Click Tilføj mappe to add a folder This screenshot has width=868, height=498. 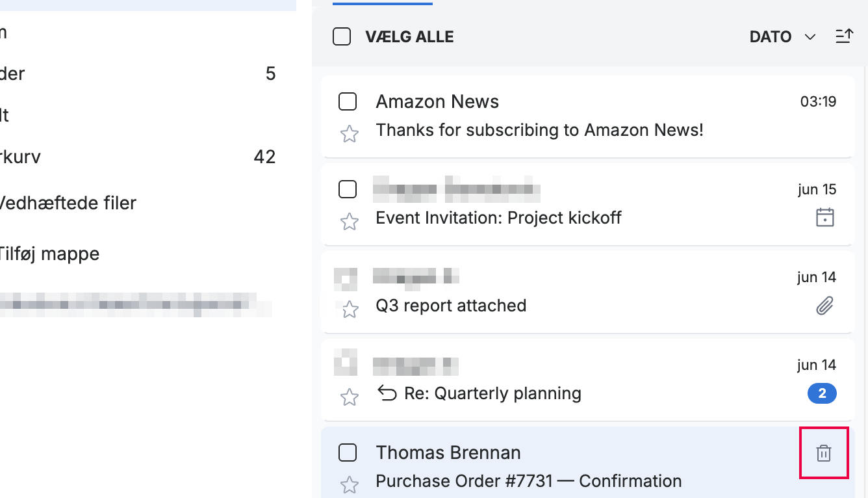(49, 254)
